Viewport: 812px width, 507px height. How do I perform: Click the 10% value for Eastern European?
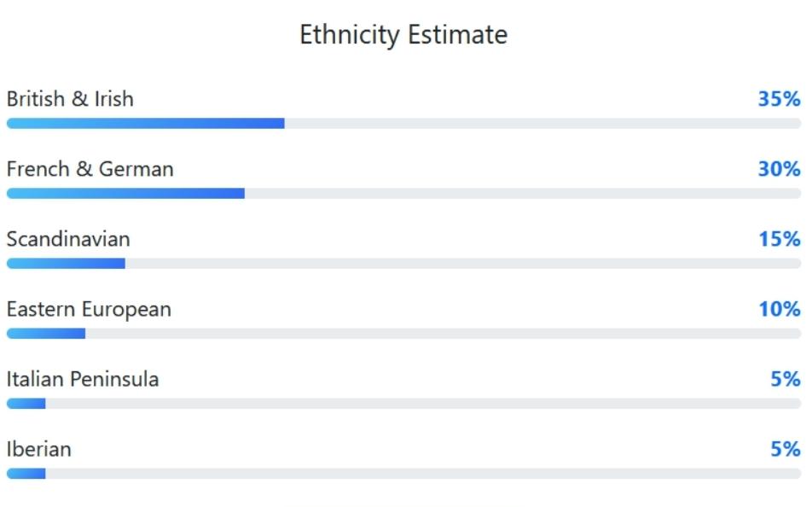point(779,309)
